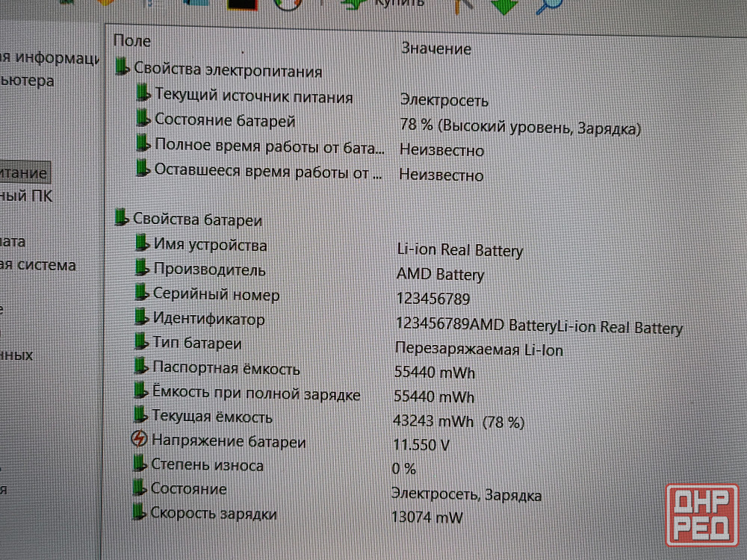Open the Операционная система item in sidebar
This screenshot has height=560, width=747.
37,265
